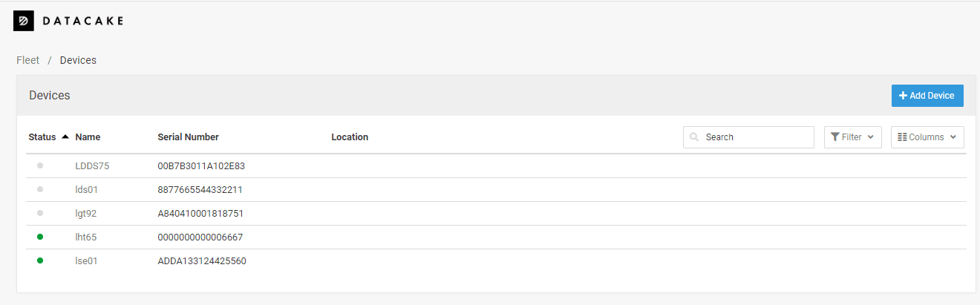
Task: Go to Fleet in the breadcrumb
Action: click(27, 60)
